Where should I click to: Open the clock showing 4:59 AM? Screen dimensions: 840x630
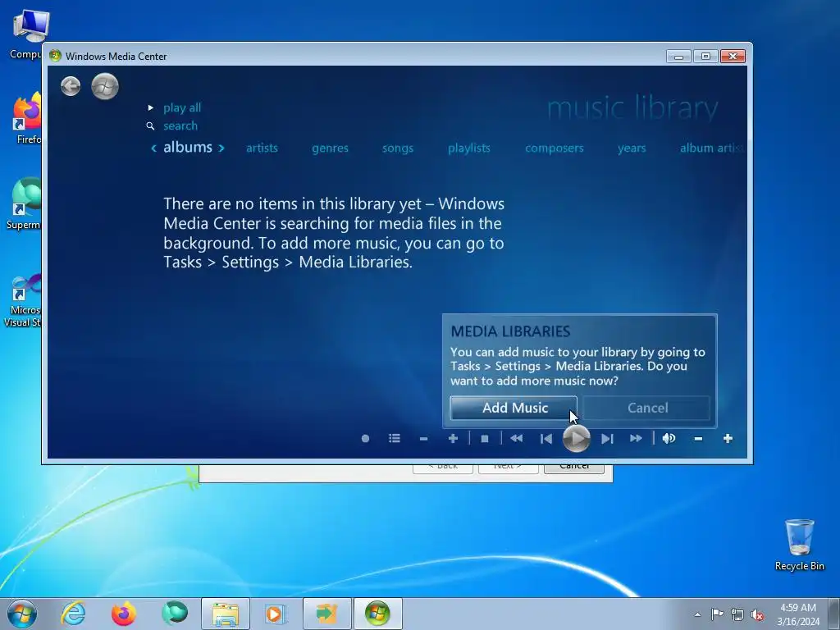click(798, 614)
